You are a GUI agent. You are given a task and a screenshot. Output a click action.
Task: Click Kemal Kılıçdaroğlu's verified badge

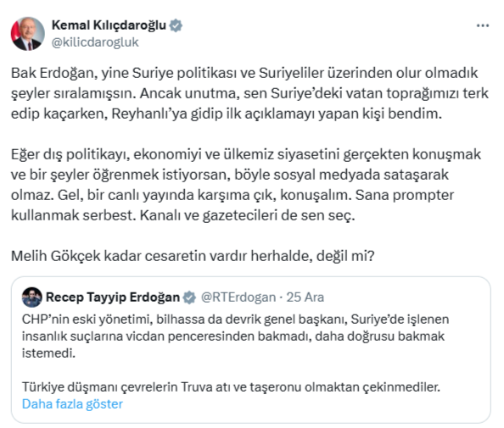pyautogui.click(x=176, y=25)
